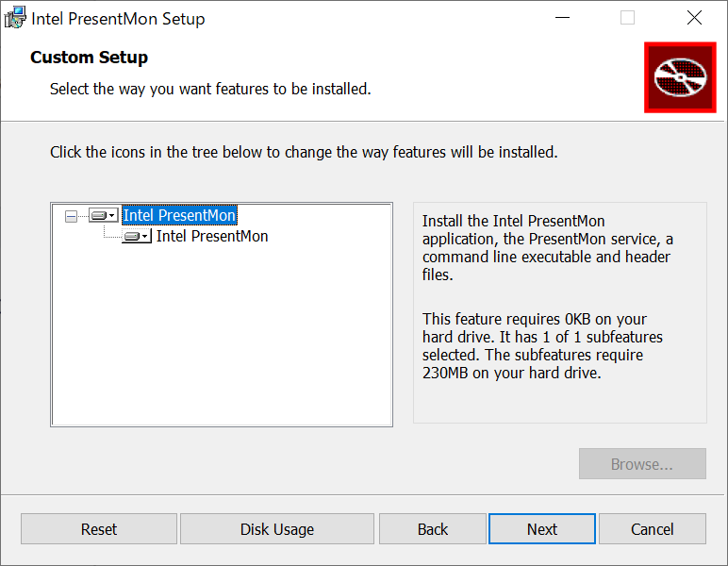Click the greyed-out Browse... button

click(x=642, y=464)
